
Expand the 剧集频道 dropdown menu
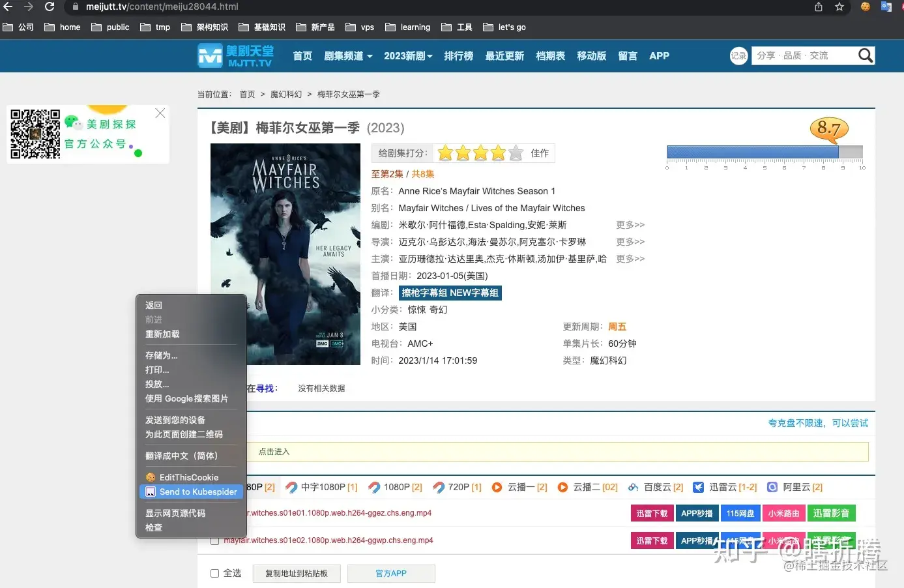point(348,56)
